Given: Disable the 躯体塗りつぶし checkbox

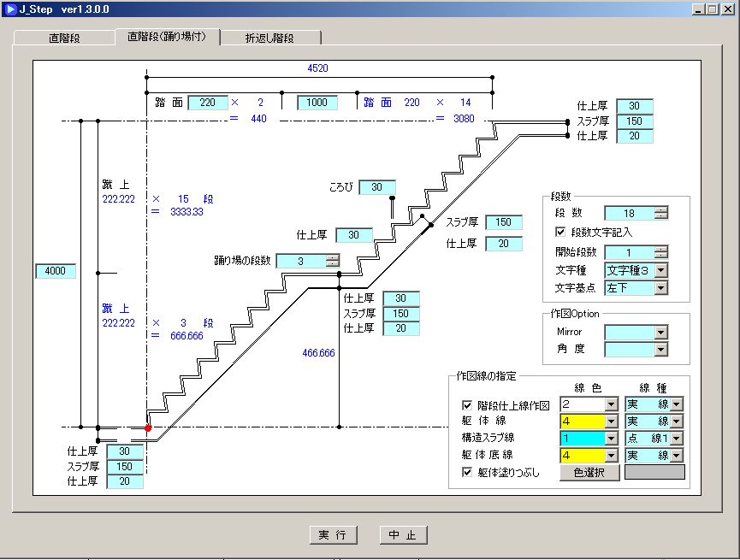Looking at the screenshot, I should (467, 471).
